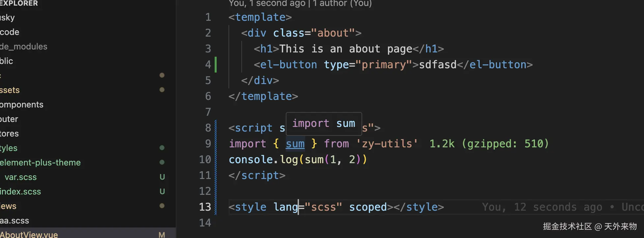Click the '1.2k (gzipped: 510)' import cost text

[489, 144]
